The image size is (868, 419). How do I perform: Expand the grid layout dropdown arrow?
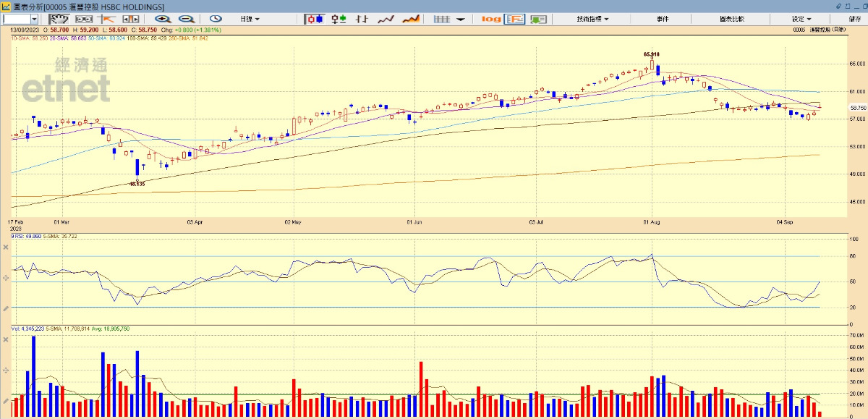point(461,19)
